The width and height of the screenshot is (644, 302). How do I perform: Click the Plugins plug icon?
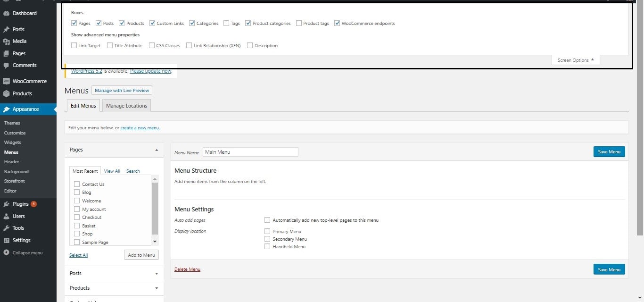(x=6, y=204)
